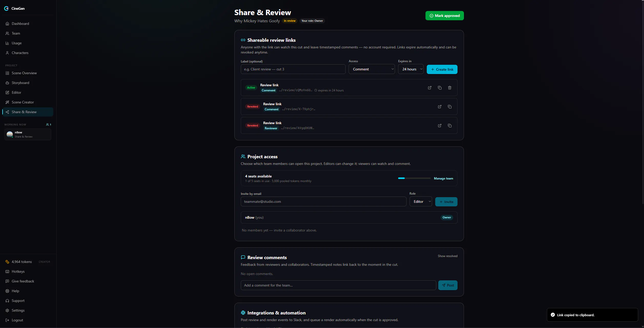Click the Create link button
The image size is (644, 328).
[x=442, y=69]
